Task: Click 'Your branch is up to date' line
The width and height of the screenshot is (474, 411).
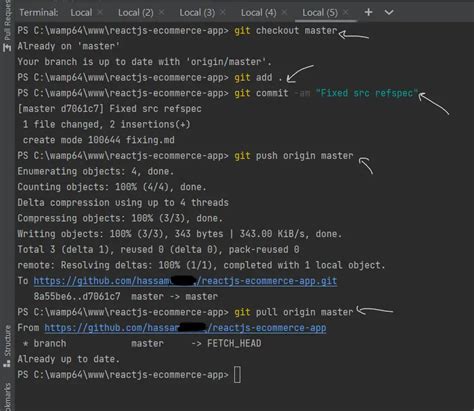Action: click(145, 62)
